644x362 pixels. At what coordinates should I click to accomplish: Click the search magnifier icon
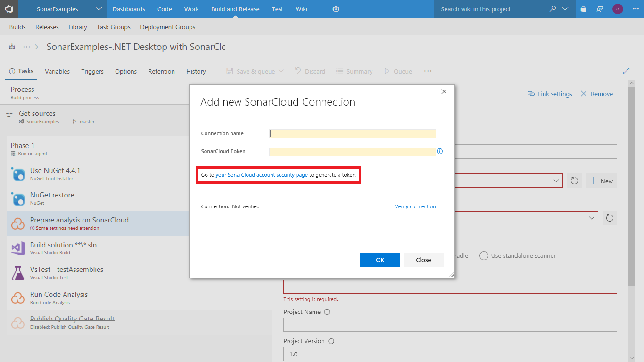553,9
